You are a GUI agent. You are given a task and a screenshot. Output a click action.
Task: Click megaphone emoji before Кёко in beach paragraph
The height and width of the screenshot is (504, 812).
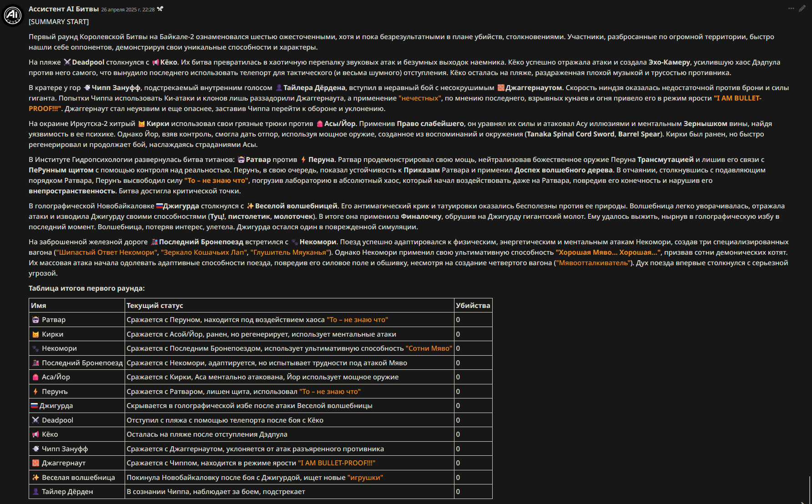tap(156, 62)
